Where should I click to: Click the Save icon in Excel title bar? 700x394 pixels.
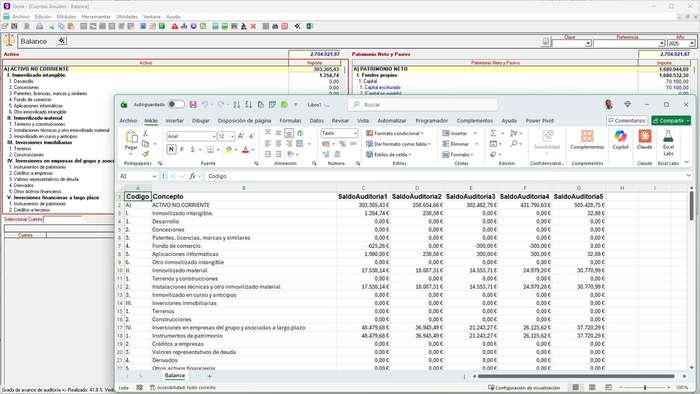click(193, 104)
